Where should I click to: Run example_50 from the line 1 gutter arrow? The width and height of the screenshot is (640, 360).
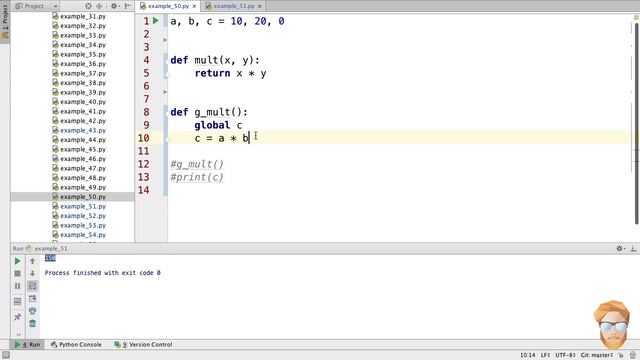[156, 20]
